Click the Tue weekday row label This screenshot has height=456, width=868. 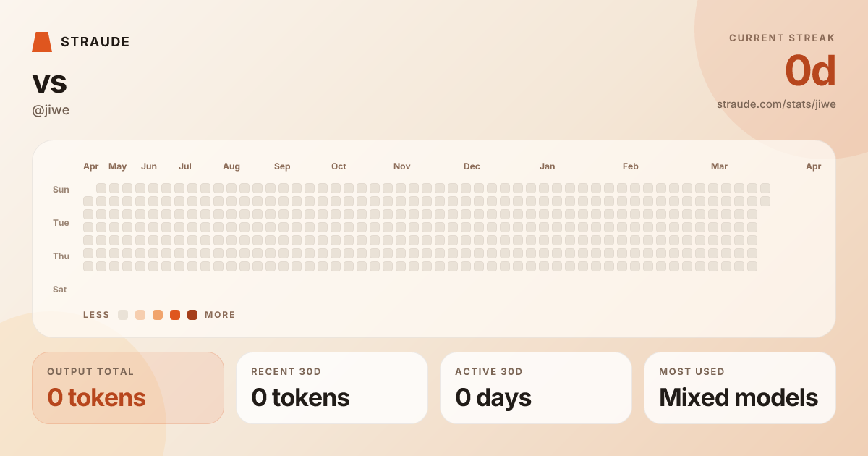click(61, 223)
